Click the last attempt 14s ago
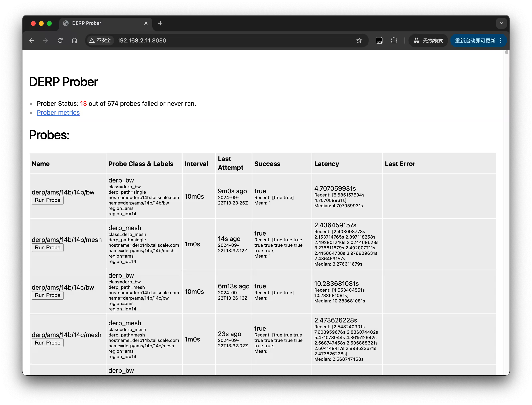Screen dimensions: 532x405 [x=229, y=239]
